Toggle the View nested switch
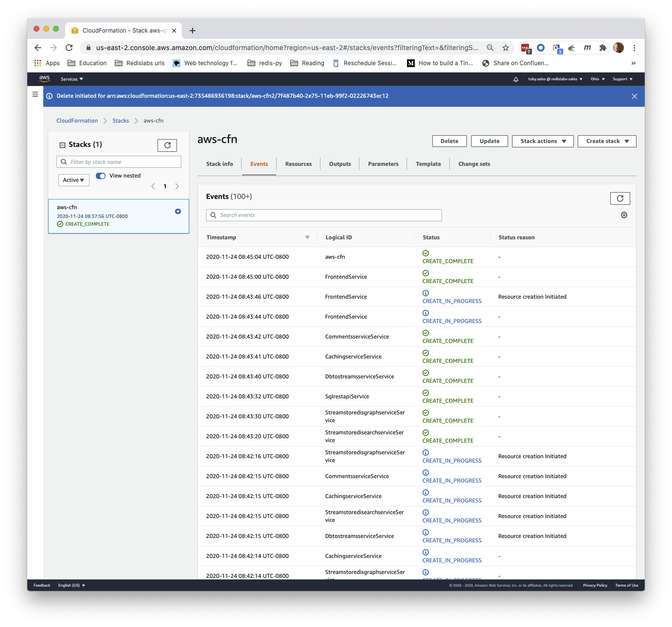The image size is (672, 627). pos(101,176)
